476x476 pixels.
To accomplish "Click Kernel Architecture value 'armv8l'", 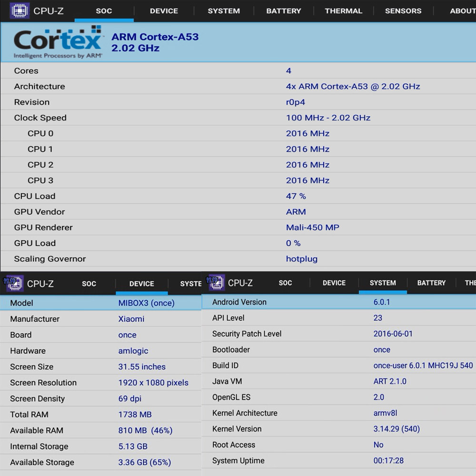I will click(385, 413).
